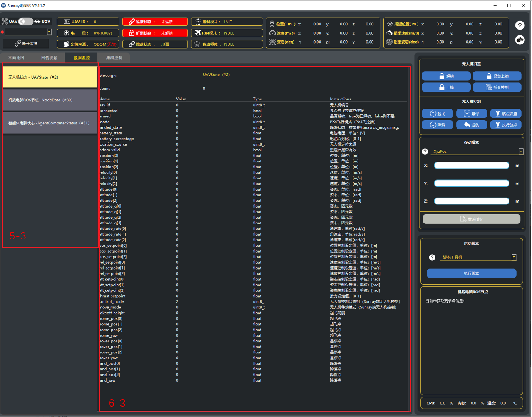This screenshot has width=532, height=417.
Task: Click the crosshair 期望位置 icon
Action: (x=390, y=24)
